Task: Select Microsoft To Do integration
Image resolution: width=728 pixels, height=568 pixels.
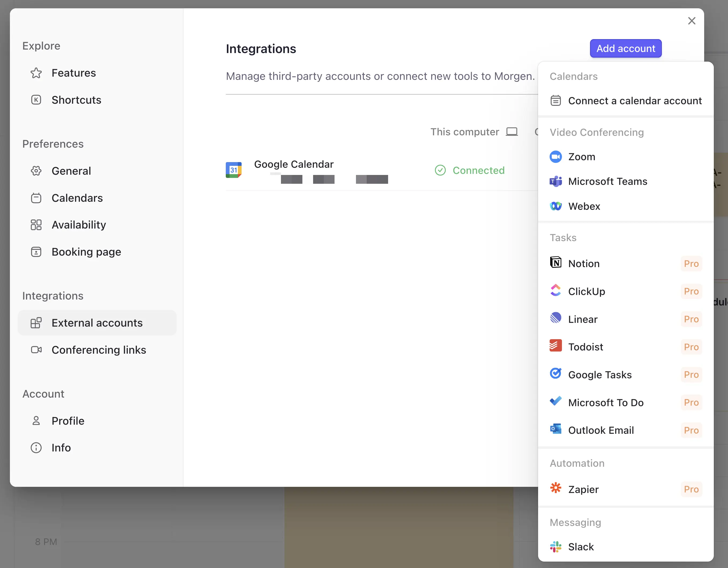Action: pyautogui.click(x=626, y=403)
